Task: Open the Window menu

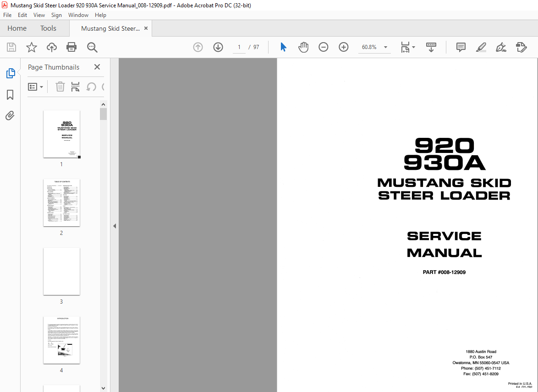Action: (x=78, y=15)
